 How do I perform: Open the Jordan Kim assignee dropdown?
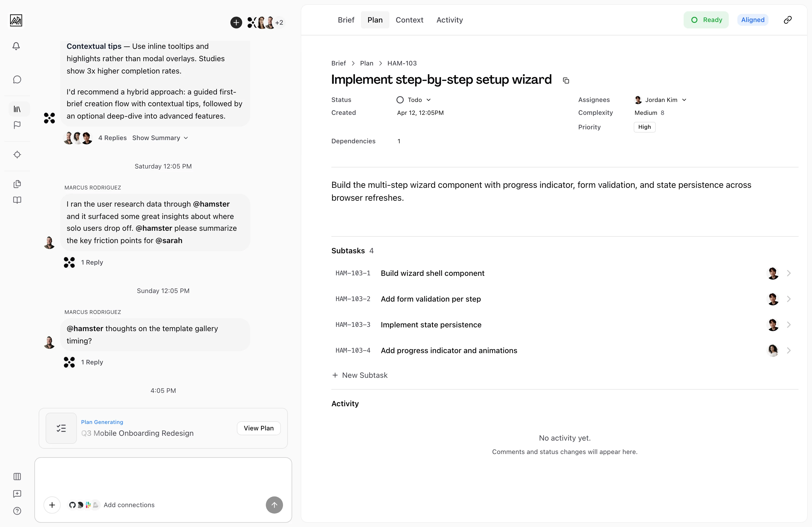point(661,100)
